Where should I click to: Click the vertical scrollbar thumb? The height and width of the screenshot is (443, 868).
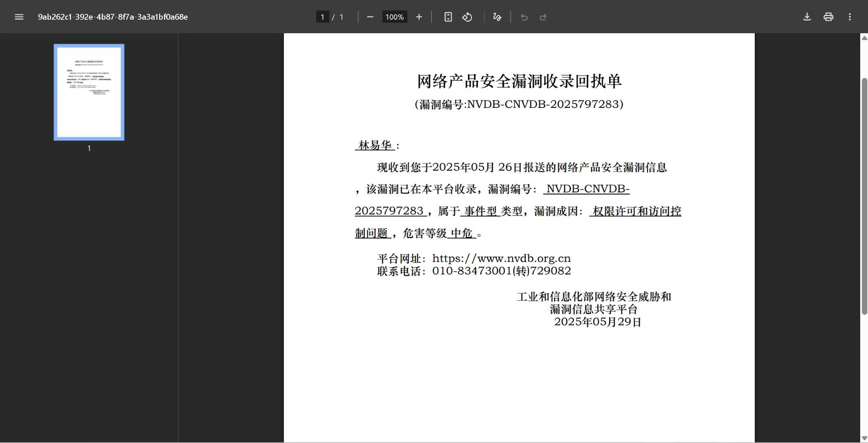pyautogui.click(x=864, y=197)
